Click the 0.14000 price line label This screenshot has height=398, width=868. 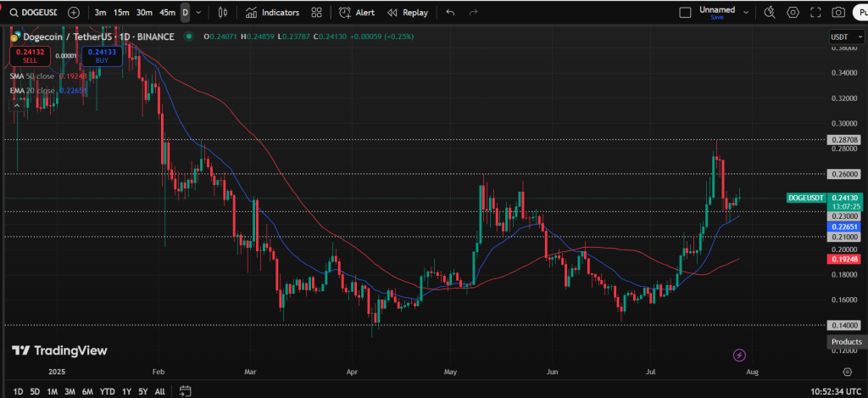pos(843,325)
